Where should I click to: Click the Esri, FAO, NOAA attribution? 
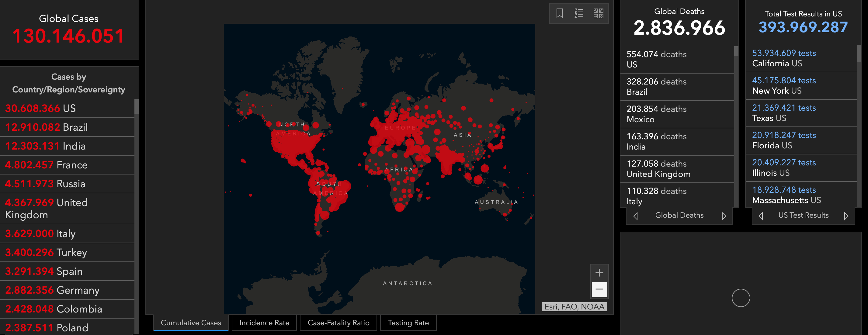coord(574,307)
